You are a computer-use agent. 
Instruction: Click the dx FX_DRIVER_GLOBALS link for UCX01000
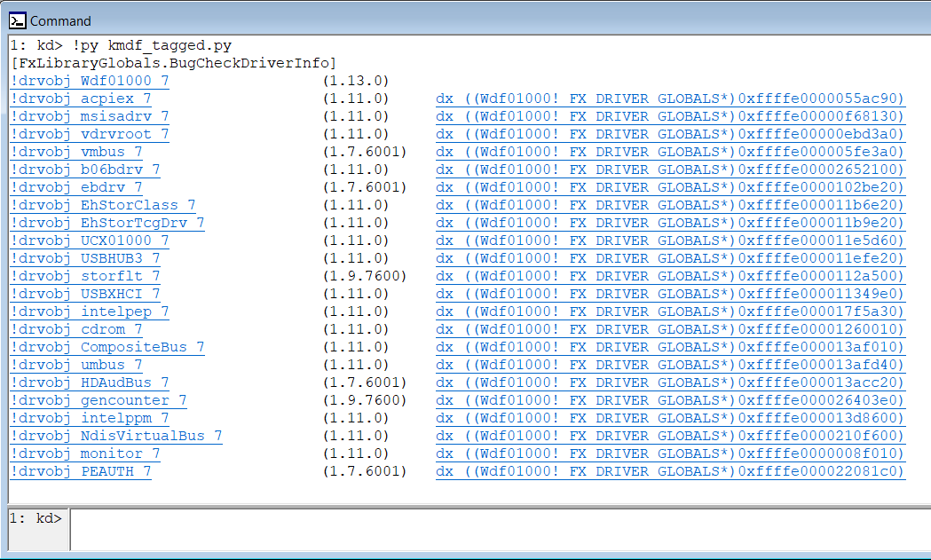click(670, 240)
